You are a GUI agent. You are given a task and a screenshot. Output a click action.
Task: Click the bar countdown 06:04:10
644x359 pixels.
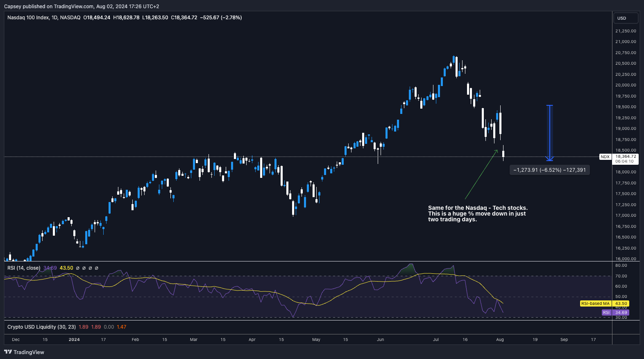point(624,161)
